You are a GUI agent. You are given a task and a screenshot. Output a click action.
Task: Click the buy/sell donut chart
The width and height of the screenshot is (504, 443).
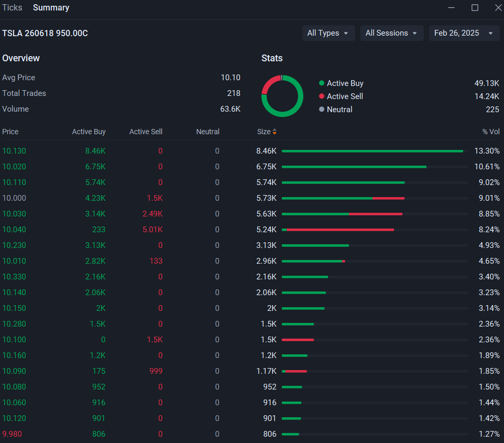click(282, 96)
